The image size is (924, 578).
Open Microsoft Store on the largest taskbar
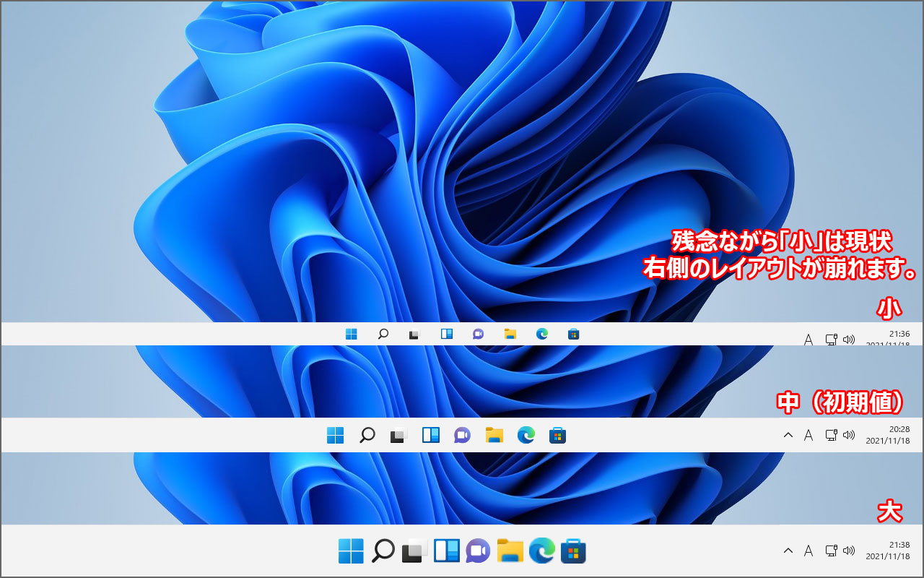573,551
